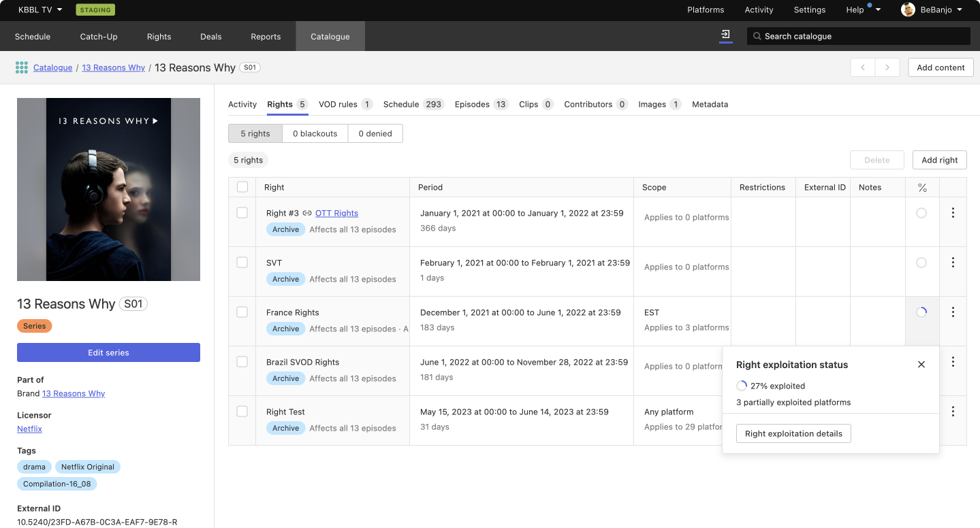Viewport: 980px width, 528px height.
Task: Click in the Search catalogue field
Action: (x=858, y=36)
